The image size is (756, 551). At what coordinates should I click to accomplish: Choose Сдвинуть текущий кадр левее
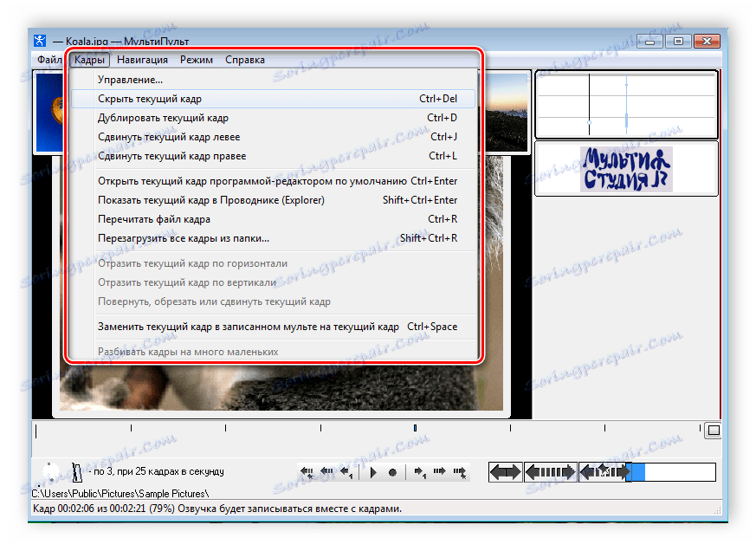coord(273,137)
